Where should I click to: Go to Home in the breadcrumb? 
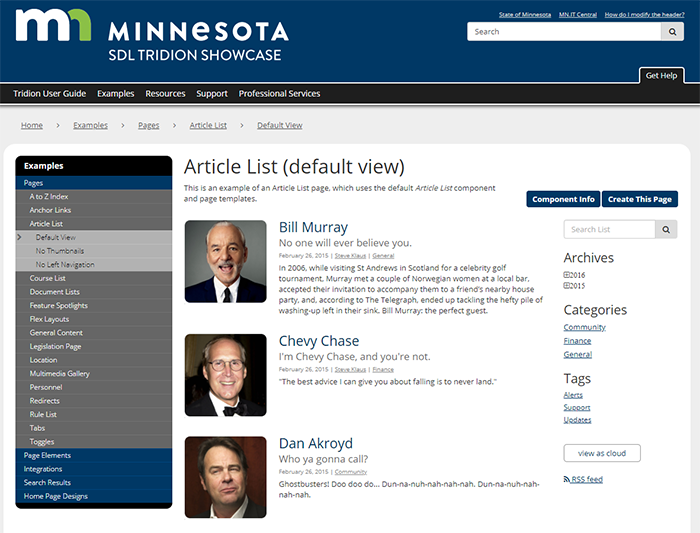(32, 126)
